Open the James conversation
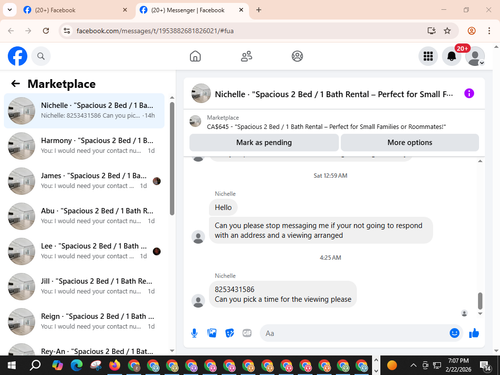Screen dimensions: 500x375 tap(84, 181)
